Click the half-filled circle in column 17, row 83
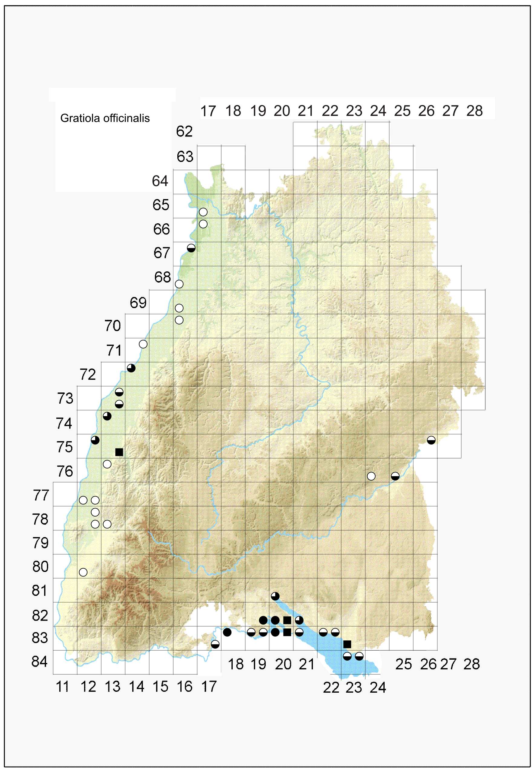 click(x=215, y=644)
